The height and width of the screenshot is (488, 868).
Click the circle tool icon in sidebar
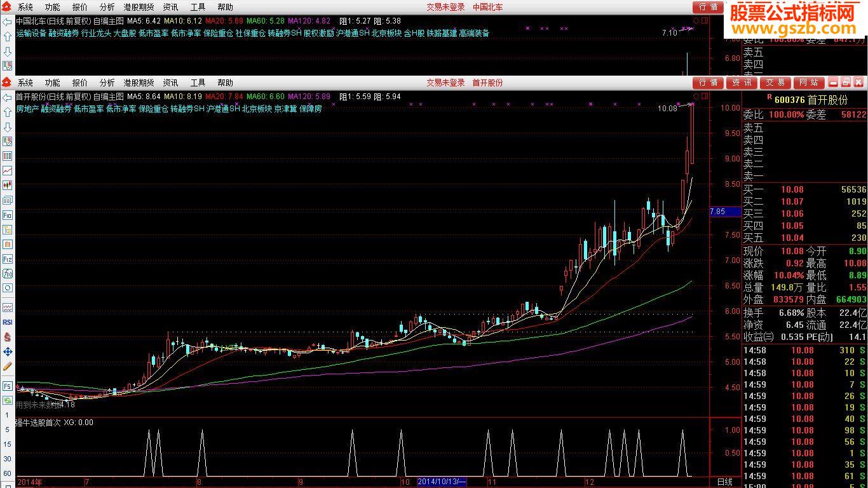point(7,288)
